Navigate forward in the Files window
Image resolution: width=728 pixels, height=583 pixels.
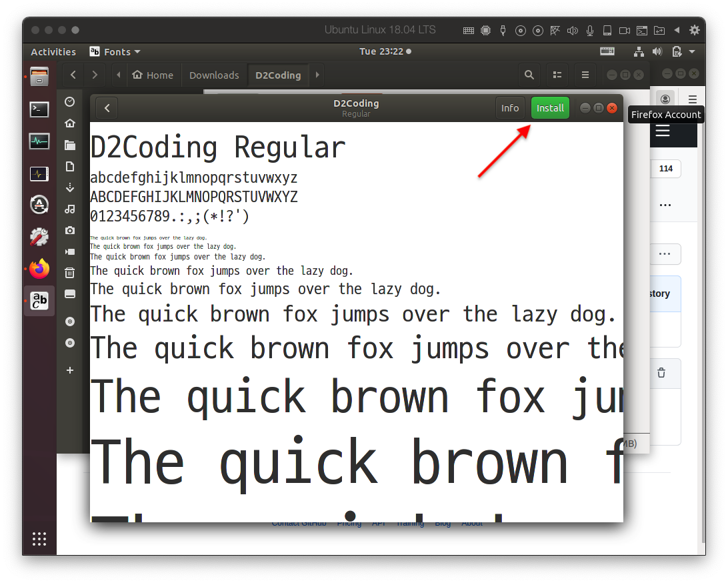(95, 75)
